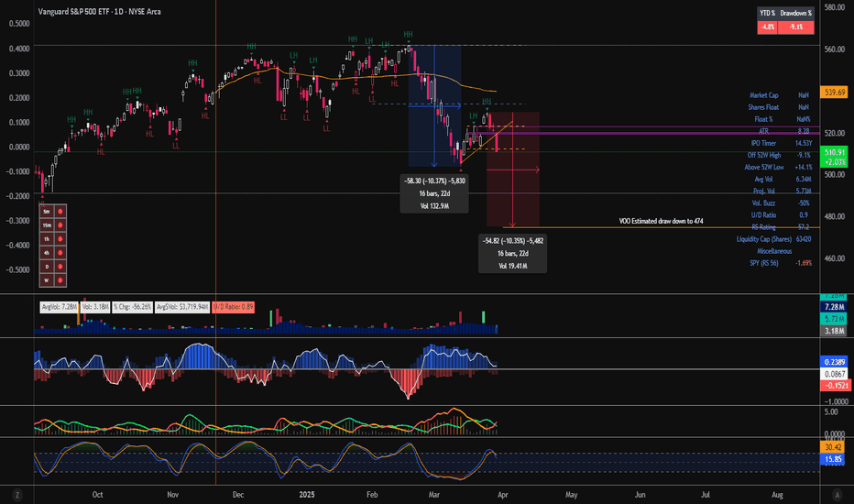This screenshot has height=504, width=854.
Task: Click the Avg Vol 6.34M value
Action: tap(804, 180)
